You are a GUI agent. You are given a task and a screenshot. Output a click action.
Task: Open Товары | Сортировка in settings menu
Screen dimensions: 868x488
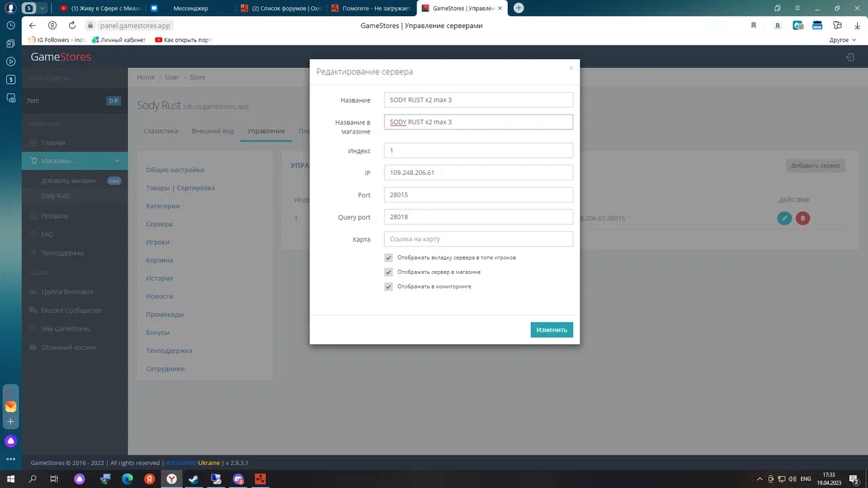[x=180, y=188]
